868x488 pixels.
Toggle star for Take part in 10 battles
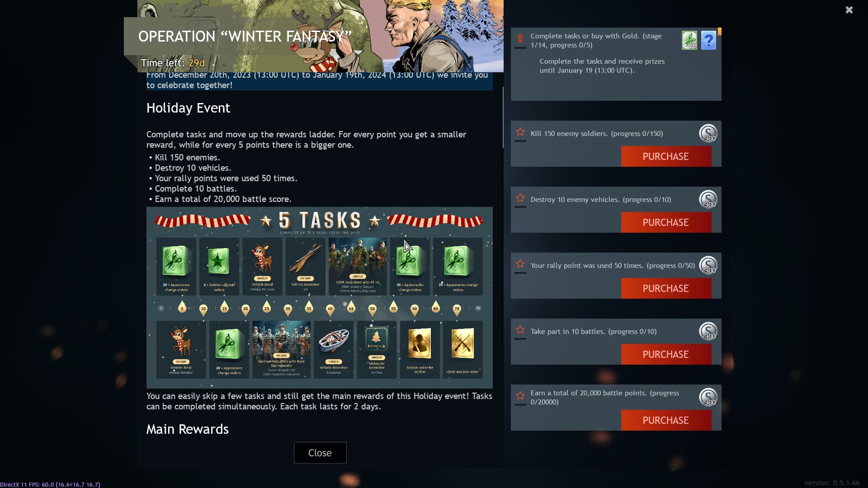pyautogui.click(x=520, y=330)
